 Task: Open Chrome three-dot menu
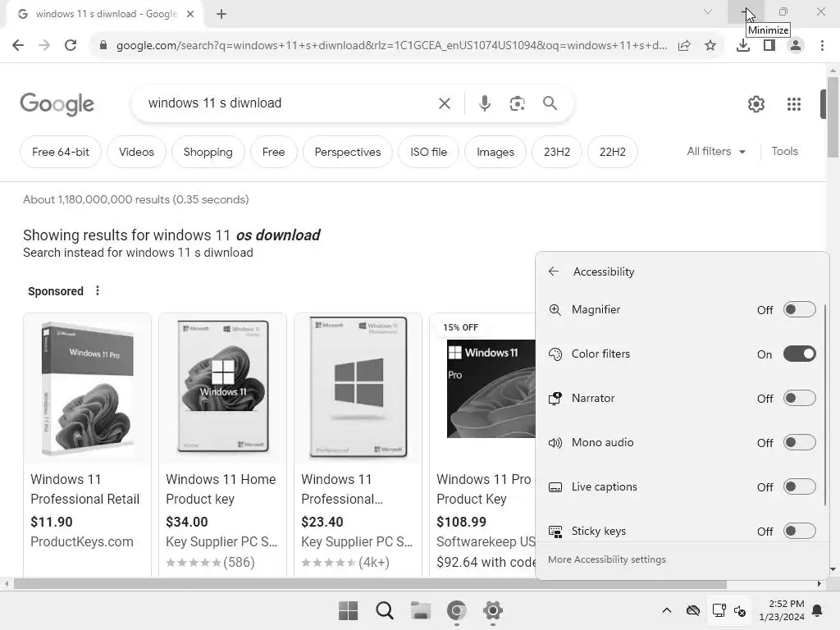[x=822, y=46]
